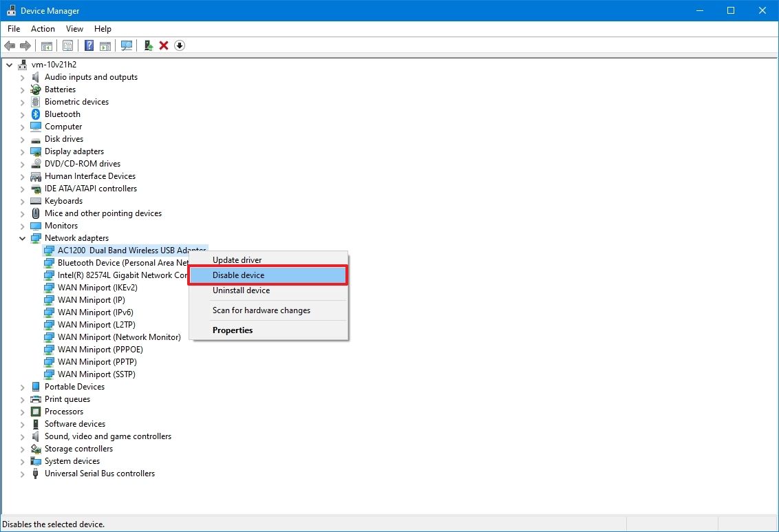Select Uninstall device in the context menu
The width and height of the screenshot is (779, 532).
click(x=241, y=290)
